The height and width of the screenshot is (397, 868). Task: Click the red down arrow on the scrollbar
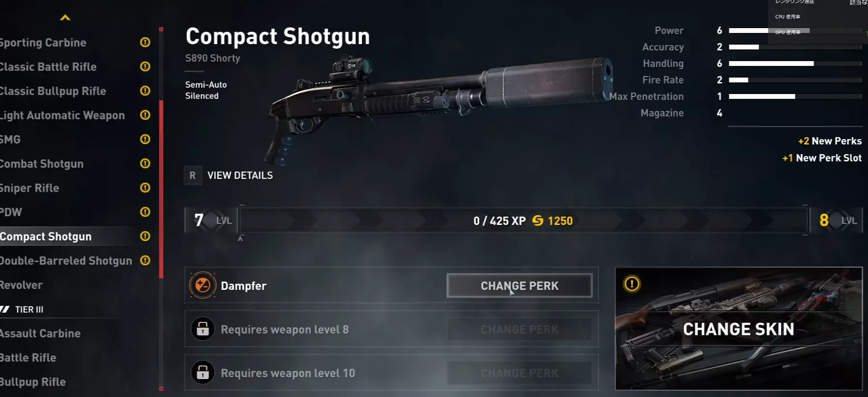[x=161, y=388]
